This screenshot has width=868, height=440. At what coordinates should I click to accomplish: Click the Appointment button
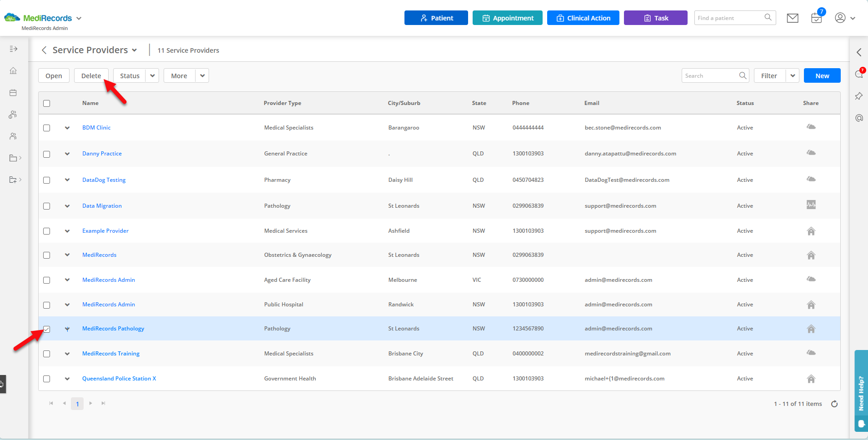[508, 18]
